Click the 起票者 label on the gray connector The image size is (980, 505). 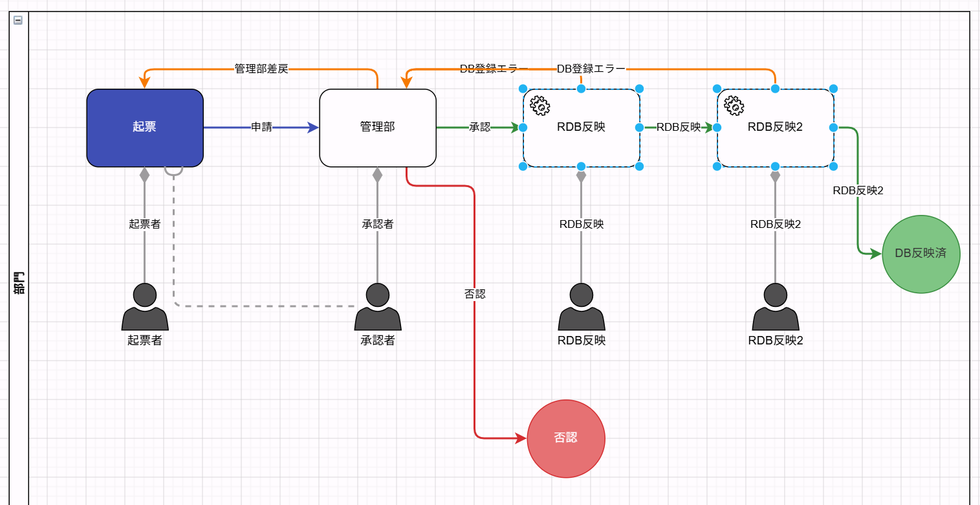[x=145, y=225]
